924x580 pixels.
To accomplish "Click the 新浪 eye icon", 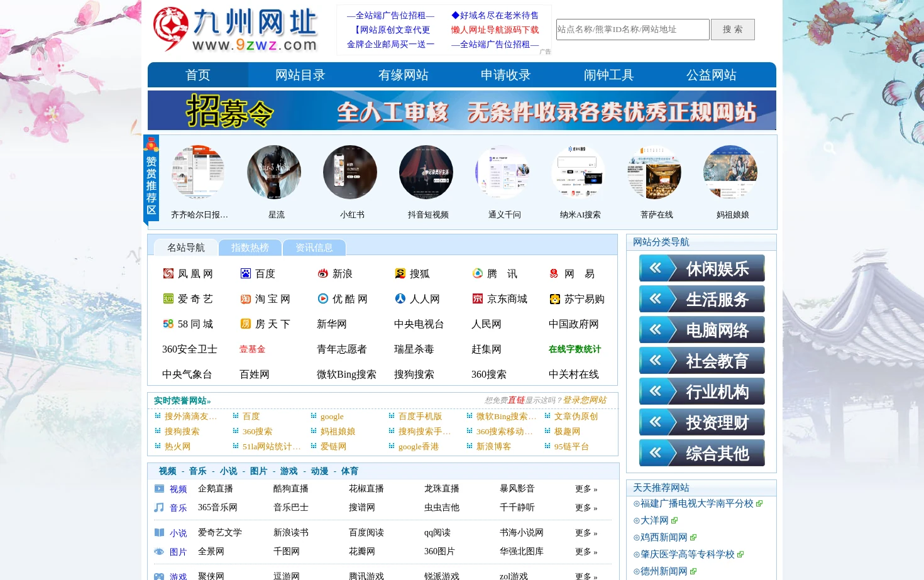I will click(x=322, y=273).
